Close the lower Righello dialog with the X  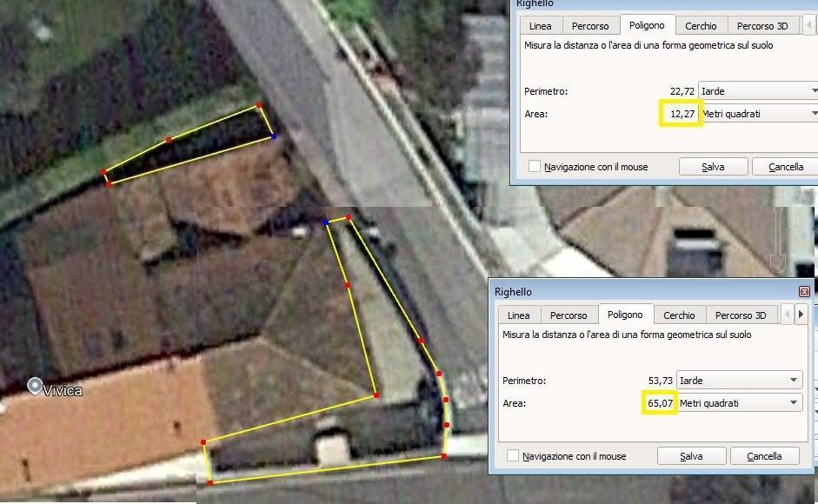pos(804,292)
